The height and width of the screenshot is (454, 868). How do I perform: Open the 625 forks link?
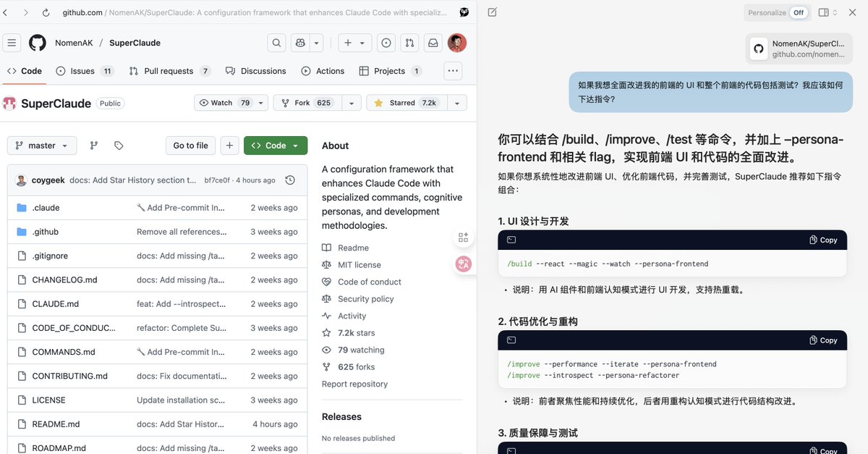[x=349, y=367]
